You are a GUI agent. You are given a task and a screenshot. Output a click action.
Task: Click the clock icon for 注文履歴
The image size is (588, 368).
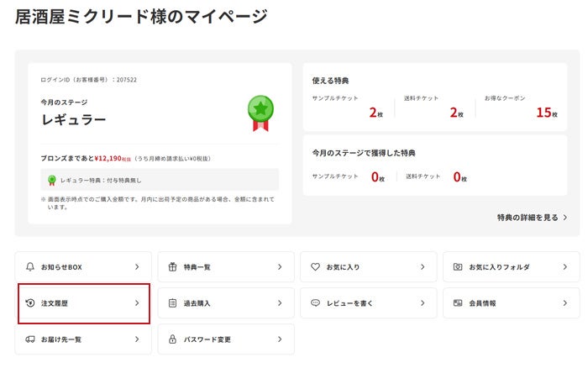tap(30, 302)
